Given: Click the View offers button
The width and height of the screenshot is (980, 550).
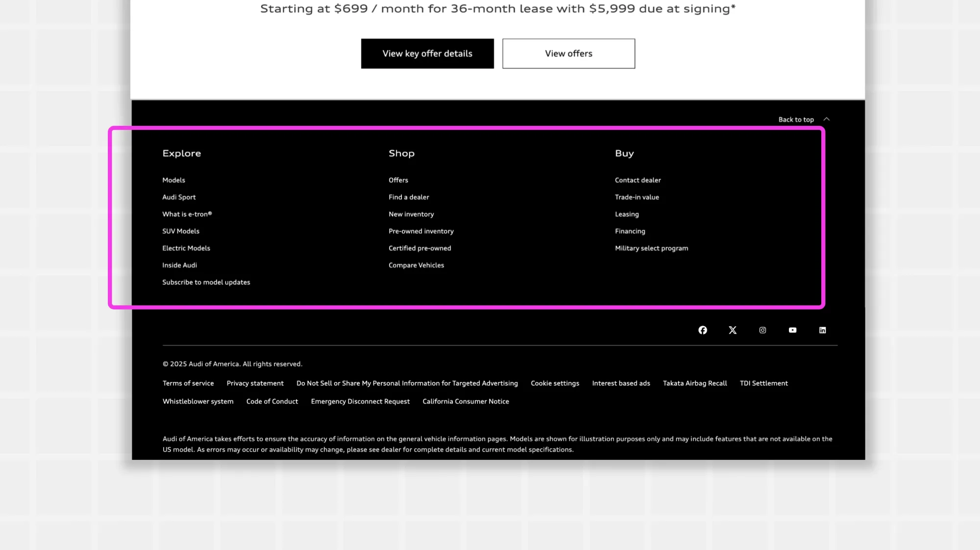Looking at the screenshot, I should tap(568, 53).
